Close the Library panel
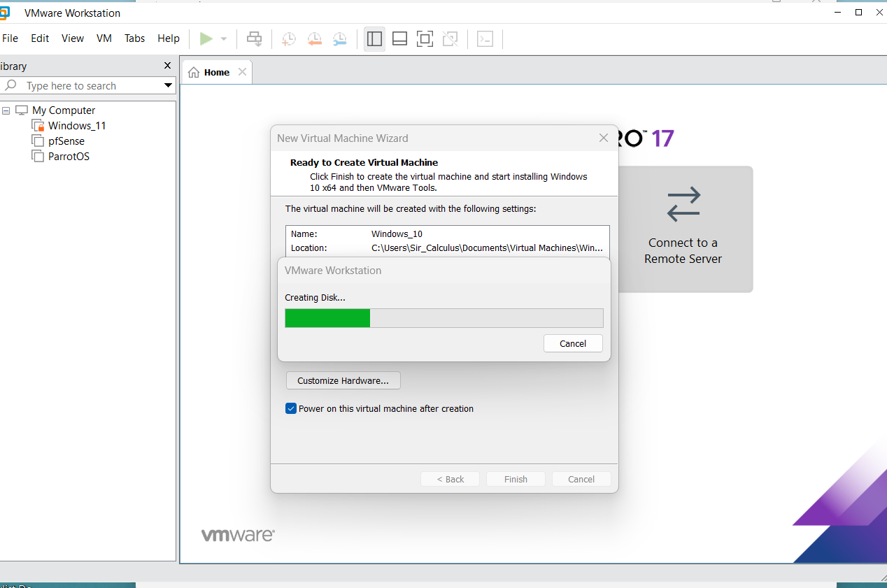The width and height of the screenshot is (887, 588). point(167,66)
